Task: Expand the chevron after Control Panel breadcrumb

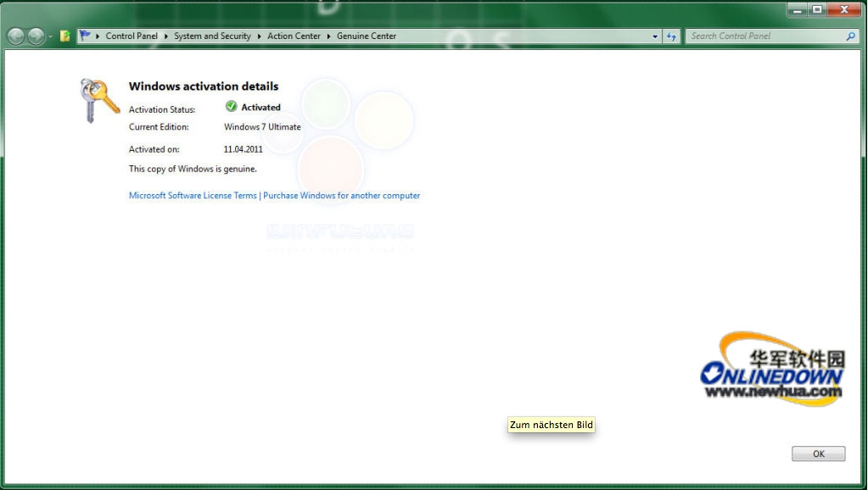Action: (166, 36)
